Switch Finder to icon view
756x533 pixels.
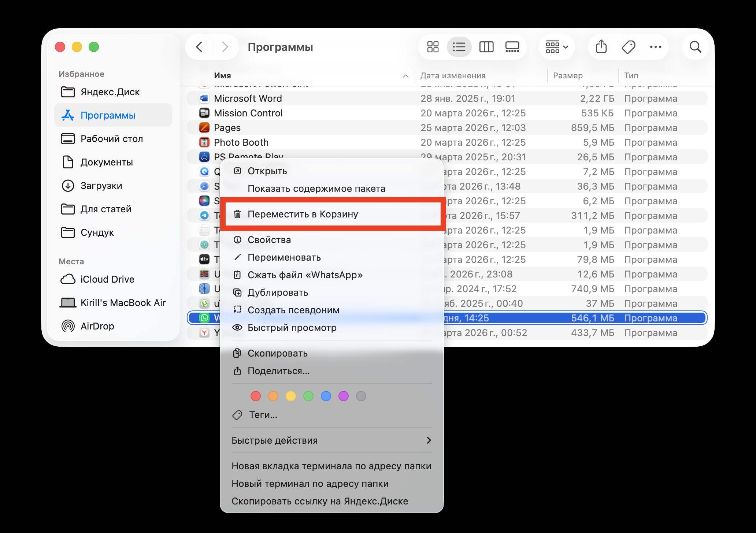click(x=433, y=47)
